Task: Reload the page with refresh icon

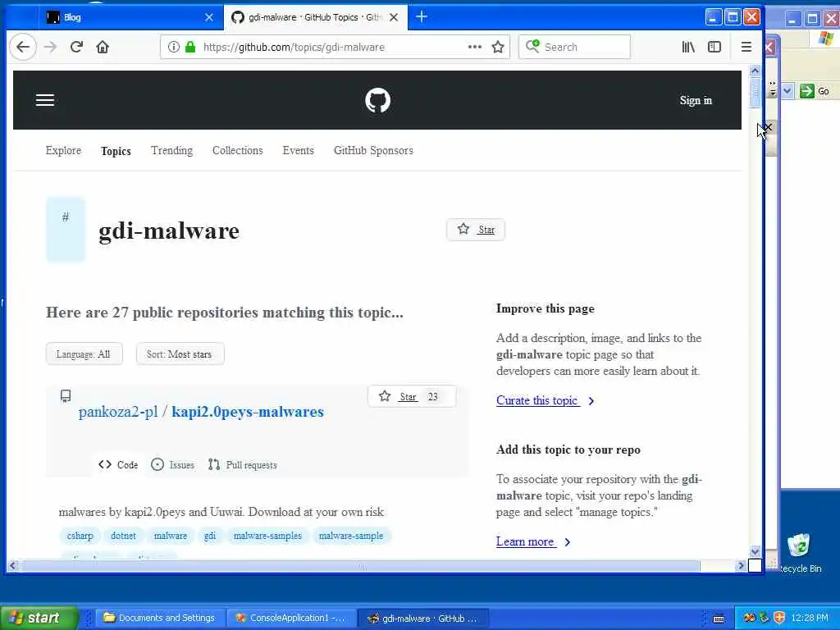Action: click(x=76, y=47)
